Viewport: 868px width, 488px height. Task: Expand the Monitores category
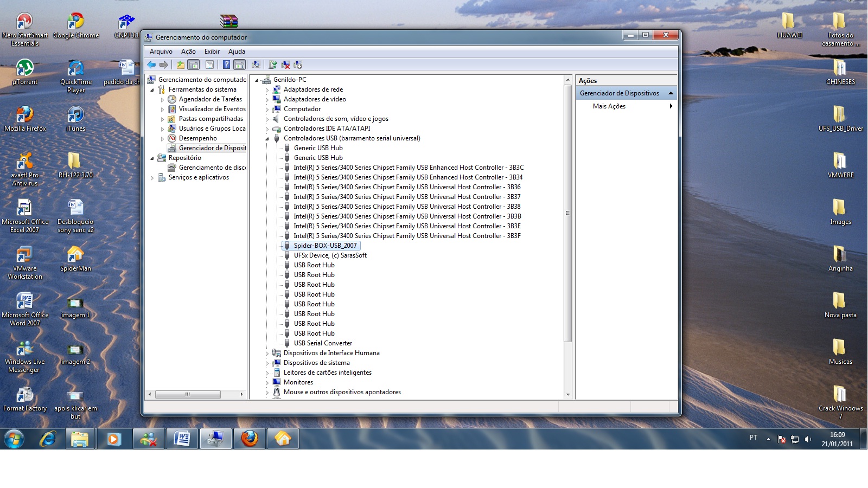pyautogui.click(x=267, y=383)
